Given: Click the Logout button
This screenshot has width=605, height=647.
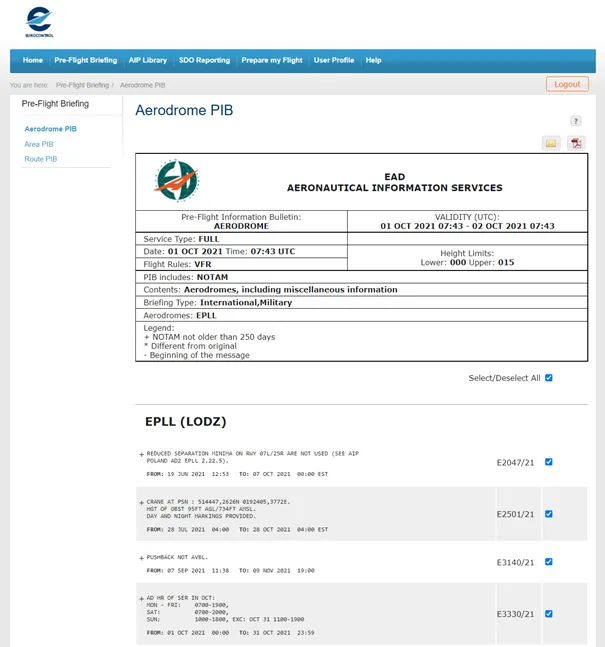Looking at the screenshot, I should 567,84.
